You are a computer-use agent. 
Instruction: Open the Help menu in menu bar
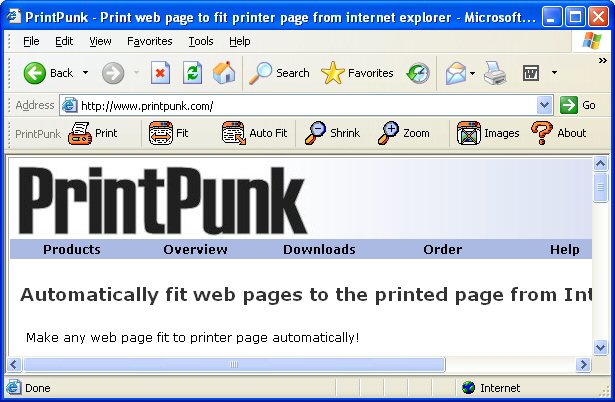(x=240, y=41)
